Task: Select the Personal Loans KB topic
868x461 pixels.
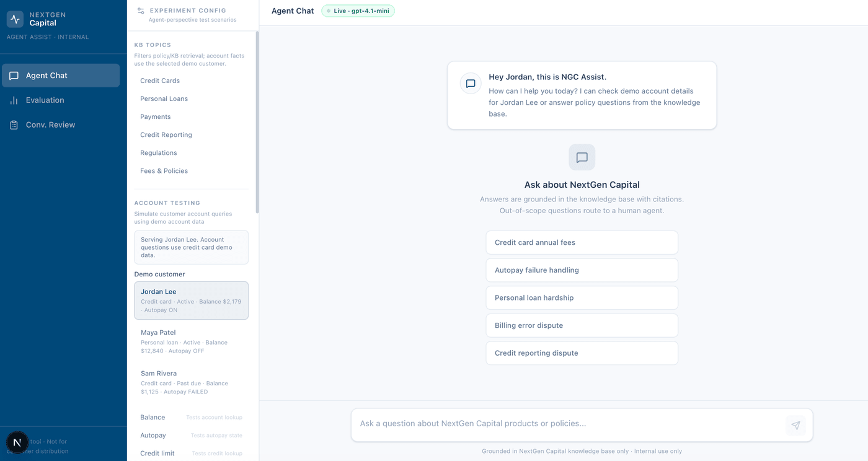Action: 191,99
